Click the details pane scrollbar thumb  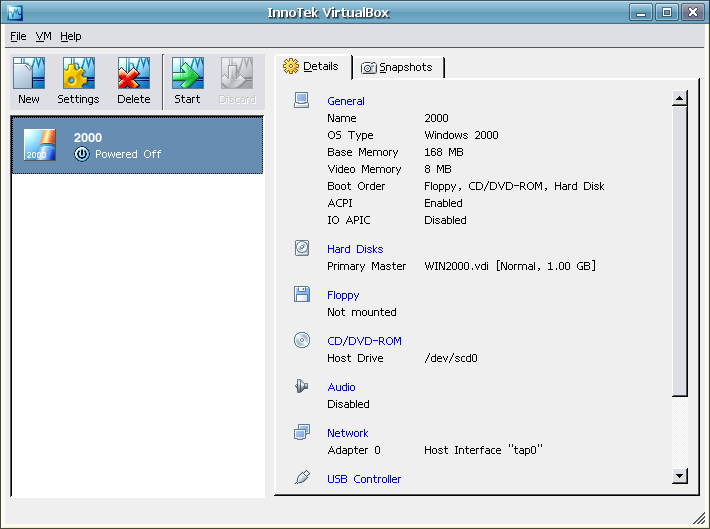680,251
